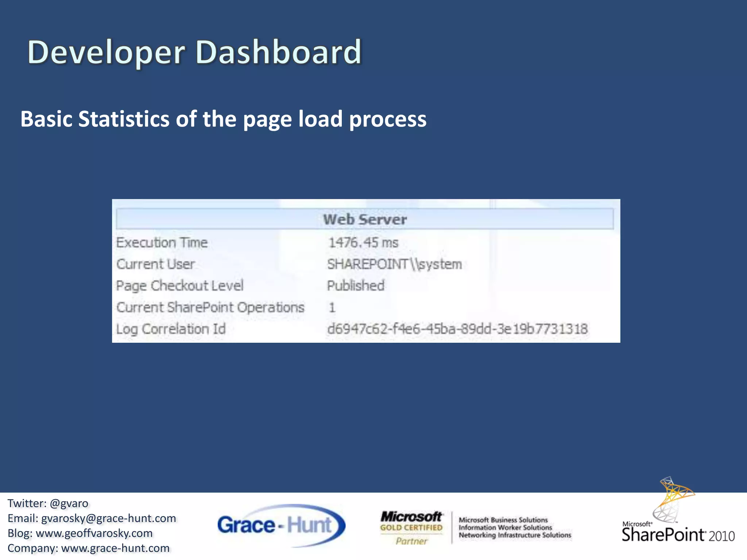Click the SHAREPOINT\\system current user value
The height and width of the screenshot is (560, 747).
[394, 264]
